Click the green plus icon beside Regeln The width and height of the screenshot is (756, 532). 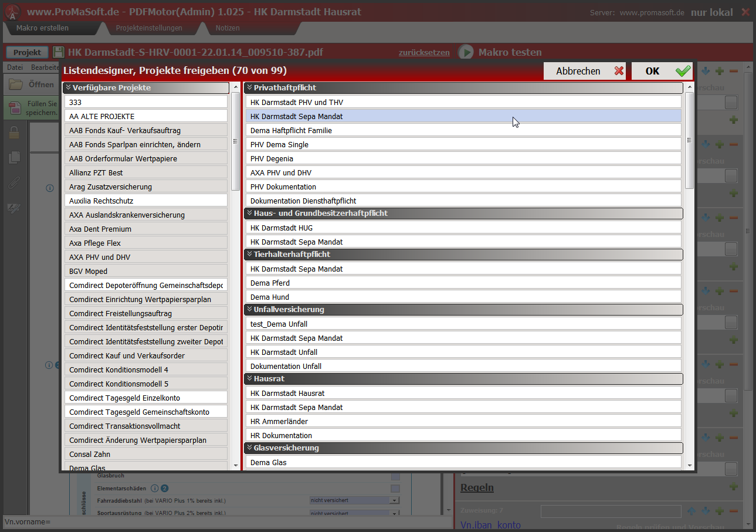pyautogui.click(x=733, y=487)
